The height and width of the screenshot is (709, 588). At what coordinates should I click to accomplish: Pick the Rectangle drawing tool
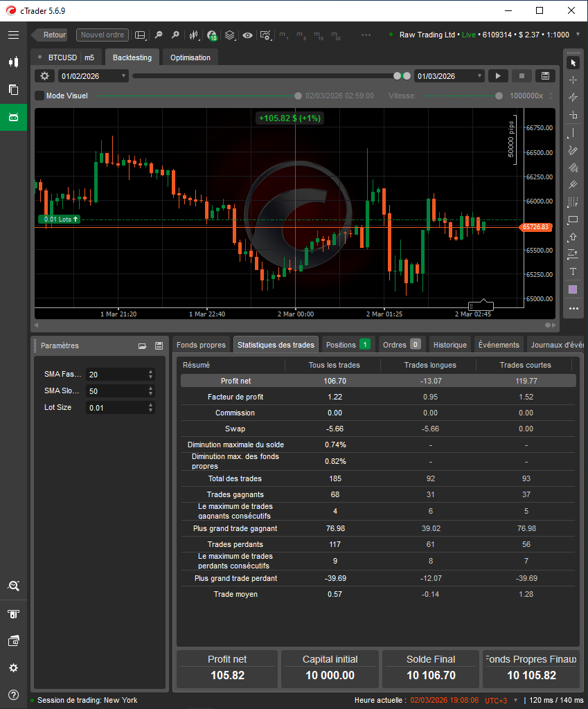573,219
